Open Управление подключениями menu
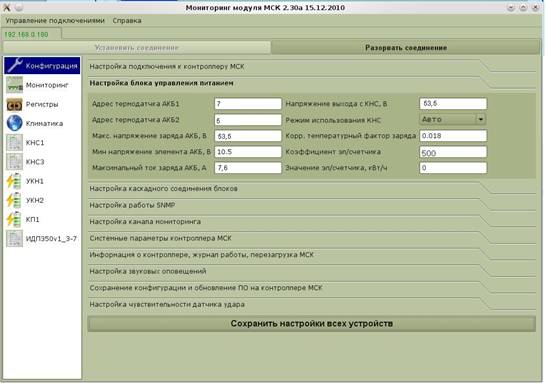 [55, 21]
